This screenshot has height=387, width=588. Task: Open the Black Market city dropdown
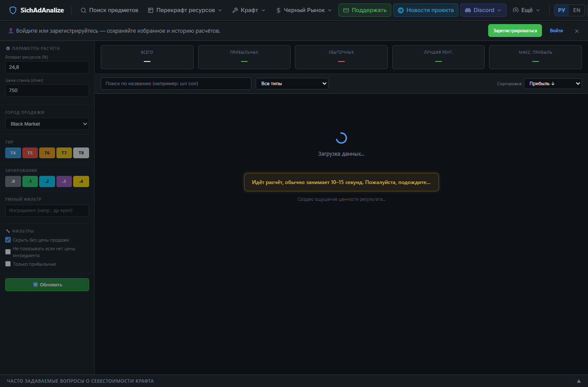[47, 124]
